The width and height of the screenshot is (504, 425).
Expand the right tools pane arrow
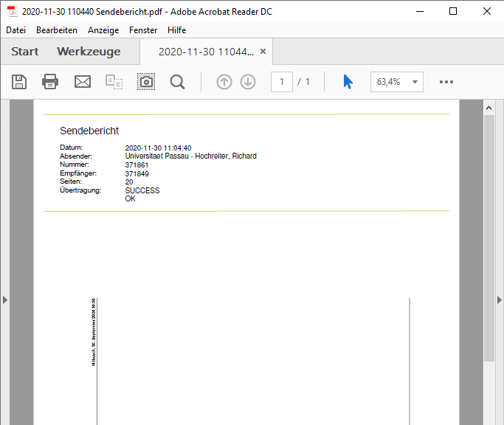(x=499, y=300)
